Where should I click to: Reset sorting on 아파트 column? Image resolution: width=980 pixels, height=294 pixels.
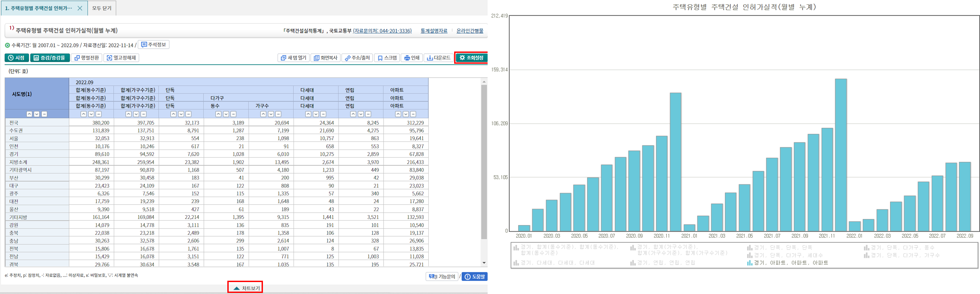(413, 114)
